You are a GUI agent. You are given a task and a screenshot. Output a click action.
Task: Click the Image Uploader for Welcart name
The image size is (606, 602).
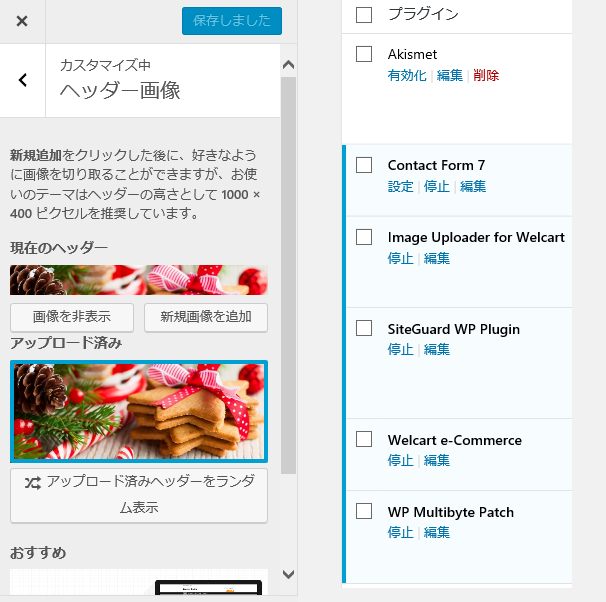[x=476, y=237]
